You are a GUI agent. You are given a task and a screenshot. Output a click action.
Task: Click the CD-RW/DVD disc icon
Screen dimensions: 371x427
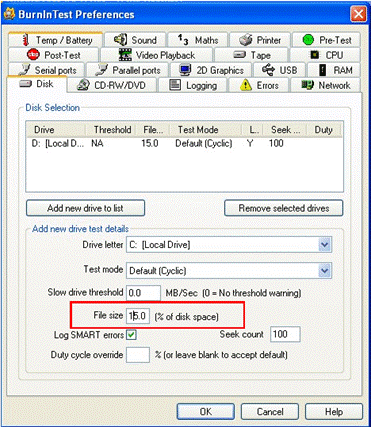click(x=83, y=85)
